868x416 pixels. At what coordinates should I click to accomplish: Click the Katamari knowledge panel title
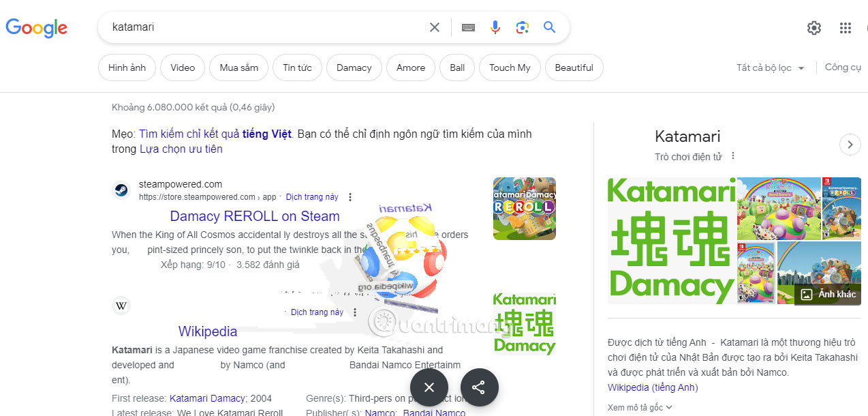pyautogui.click(x=687, y=136)
